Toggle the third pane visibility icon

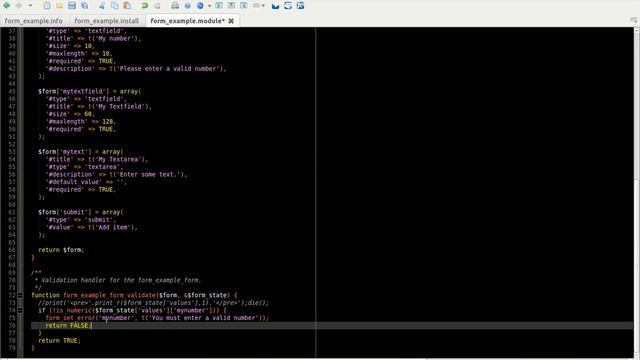click(244, 5)
